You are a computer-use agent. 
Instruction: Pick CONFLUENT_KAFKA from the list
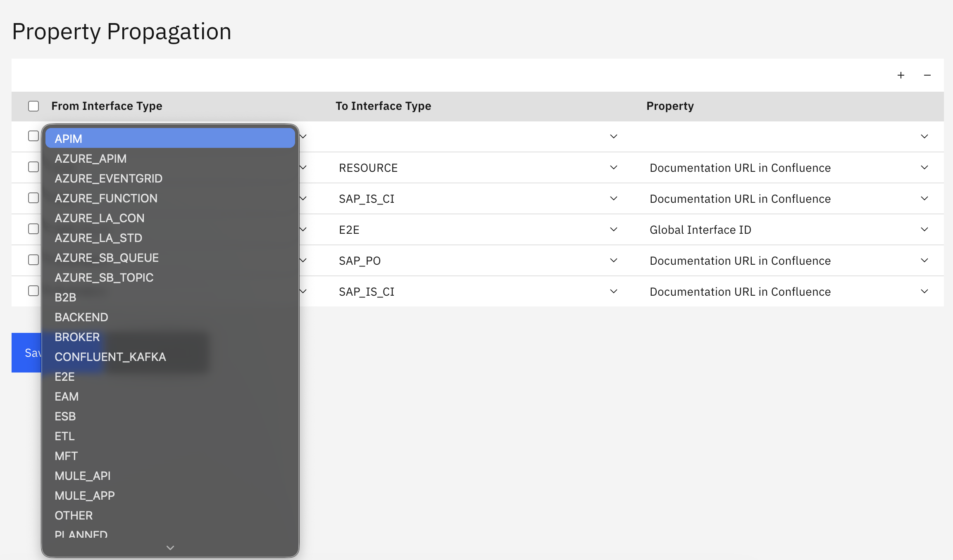pyautogui.click(x=170, y=356)
